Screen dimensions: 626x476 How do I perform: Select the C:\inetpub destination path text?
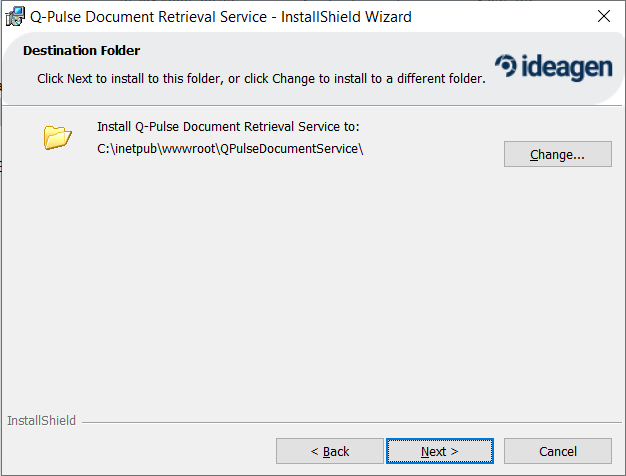230,149
